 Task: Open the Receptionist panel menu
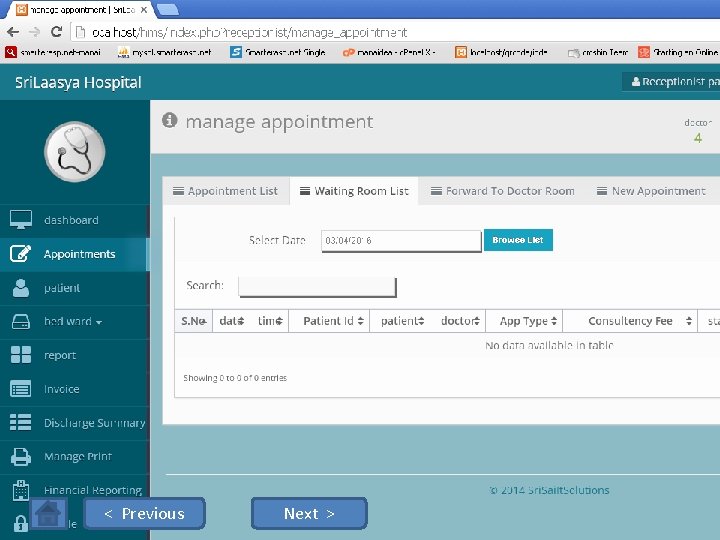pos(671,82)
